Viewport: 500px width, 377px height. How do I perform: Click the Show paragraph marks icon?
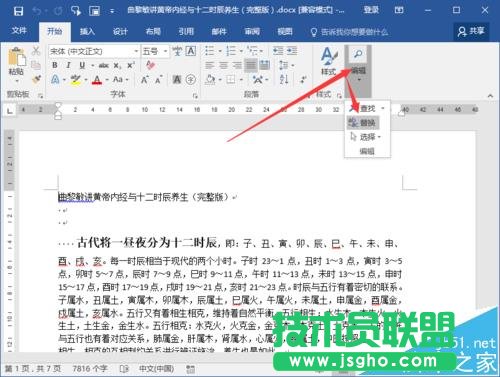(x=304, y=79)
